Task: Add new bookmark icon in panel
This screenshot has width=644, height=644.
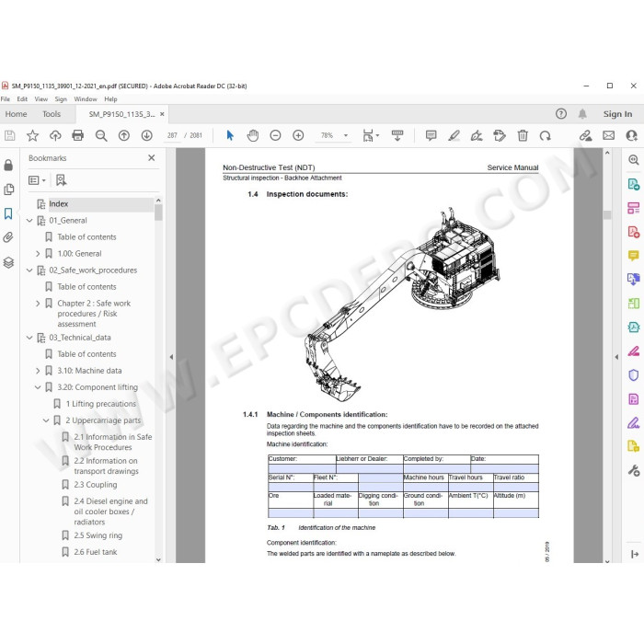Action: (62, 180)
